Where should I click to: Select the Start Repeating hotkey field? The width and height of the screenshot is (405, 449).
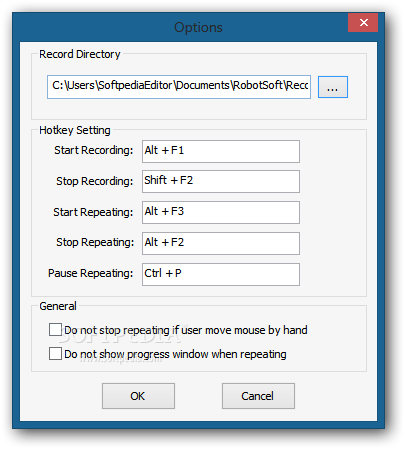[x=221, y=212]
